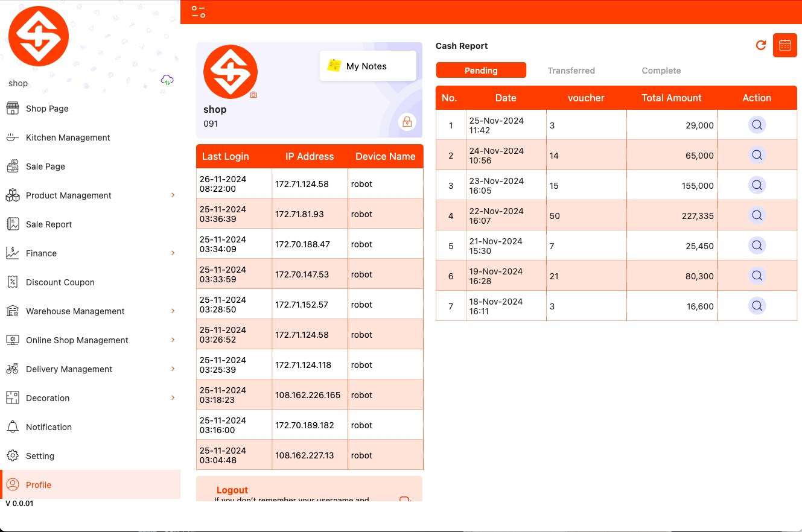Click shop code 091 on profile card
Screen dimensions: 802x532
point(211,124)
